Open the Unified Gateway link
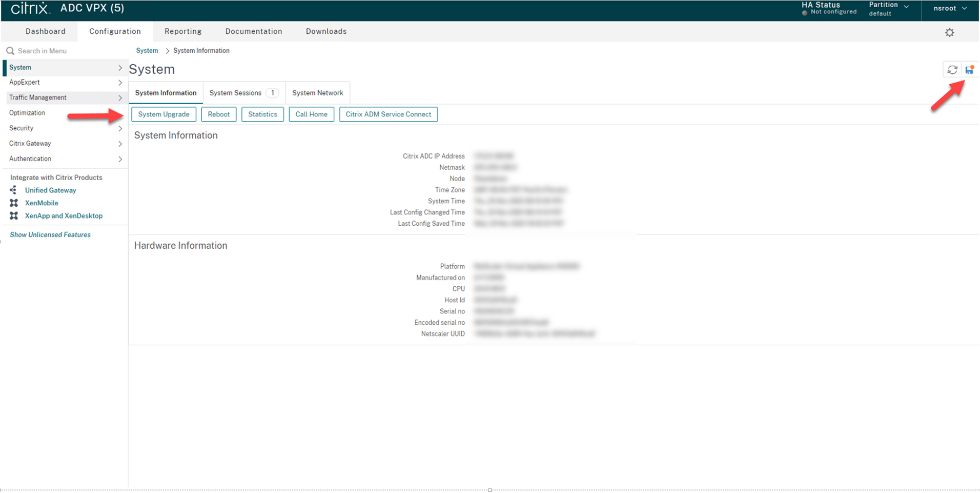 50,190
